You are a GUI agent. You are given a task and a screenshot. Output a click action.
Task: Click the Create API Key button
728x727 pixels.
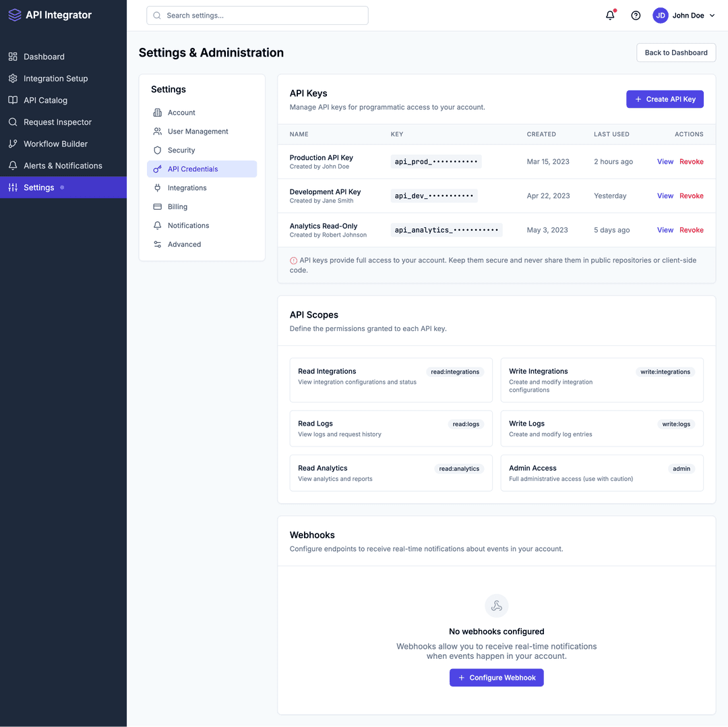pos(665,98)
